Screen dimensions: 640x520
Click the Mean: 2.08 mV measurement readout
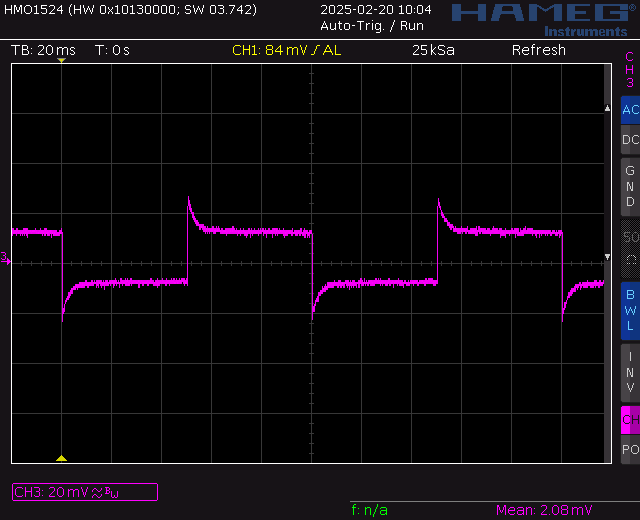pos(544,511)
